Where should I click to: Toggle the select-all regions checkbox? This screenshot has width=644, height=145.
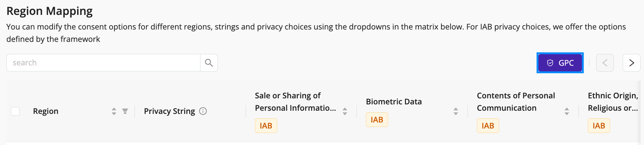coord(15,111)
